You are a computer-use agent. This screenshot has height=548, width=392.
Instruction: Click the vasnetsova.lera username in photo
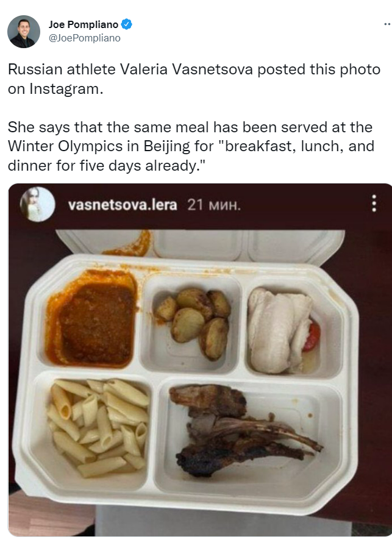123,205
